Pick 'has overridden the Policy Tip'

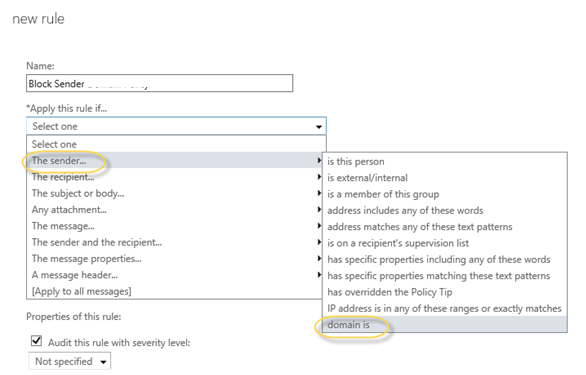[445, 292]
